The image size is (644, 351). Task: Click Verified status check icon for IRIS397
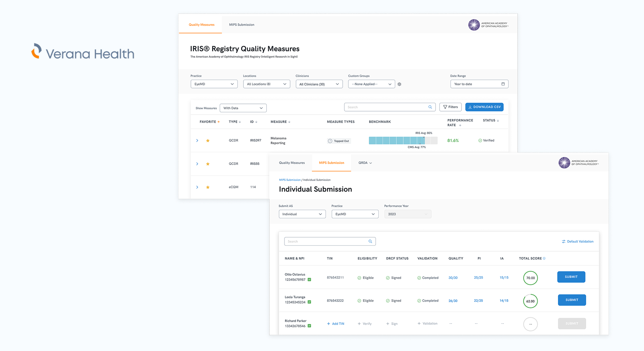tap(480, 141)
